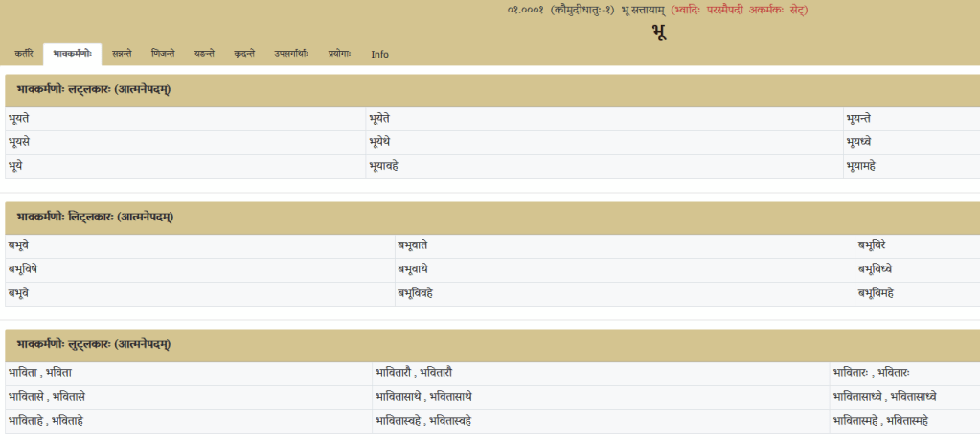This screenshot has height=440, width=980.
Task: Switch to the सन्नन्ते tab
Action: 122,54
